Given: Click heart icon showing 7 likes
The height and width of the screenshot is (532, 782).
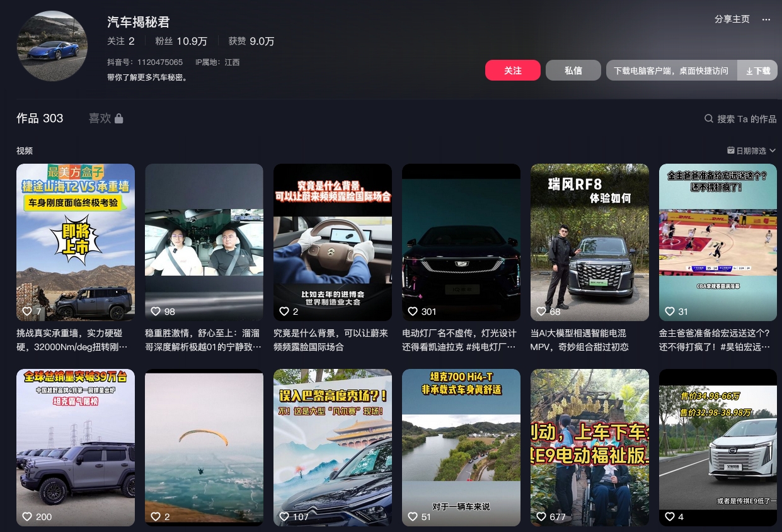Looking at the screenshot, I should tap(27, 311).
